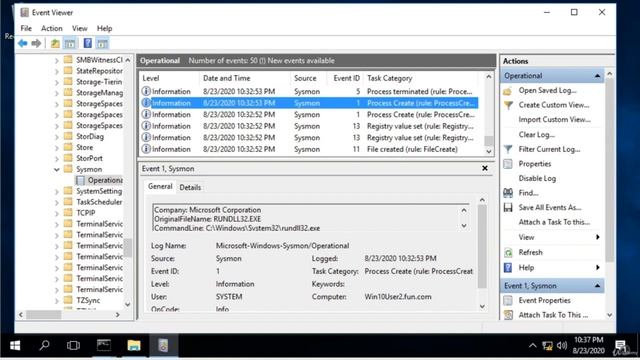Collapse the Operational actions section
This screenshot has width=640, height=360.
pos(597,76)
